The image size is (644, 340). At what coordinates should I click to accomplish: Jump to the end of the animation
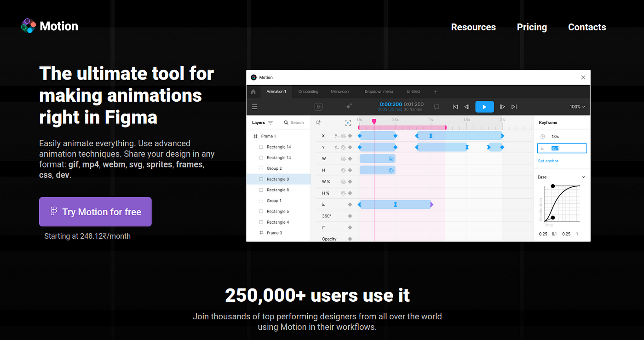pos(514,107)
